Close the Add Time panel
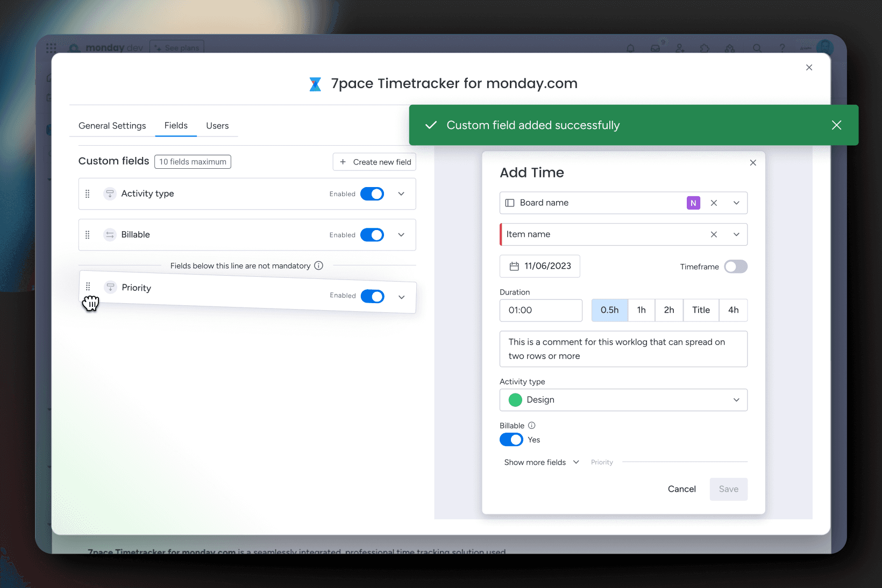 click(753, 163)
